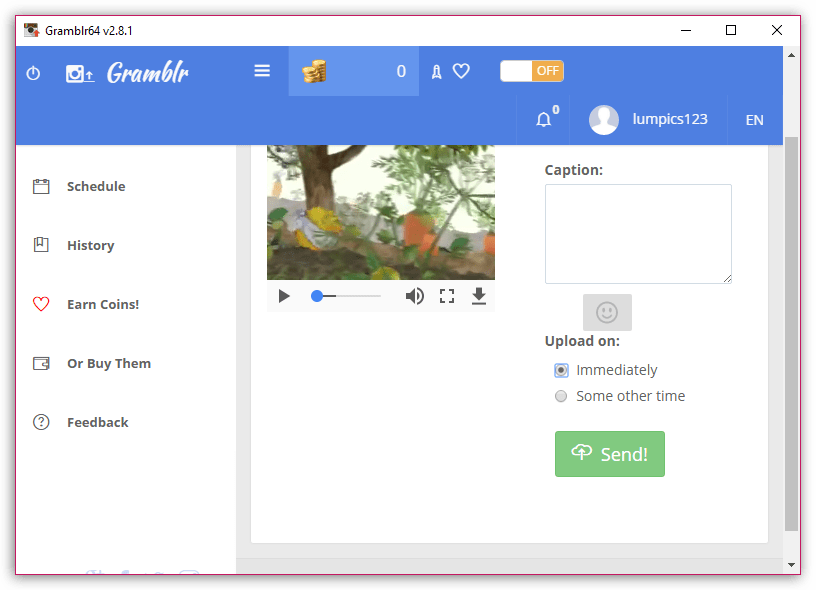Click the Send! button
816x590 pixels.
pyautogui.click(x=609, y=454)
